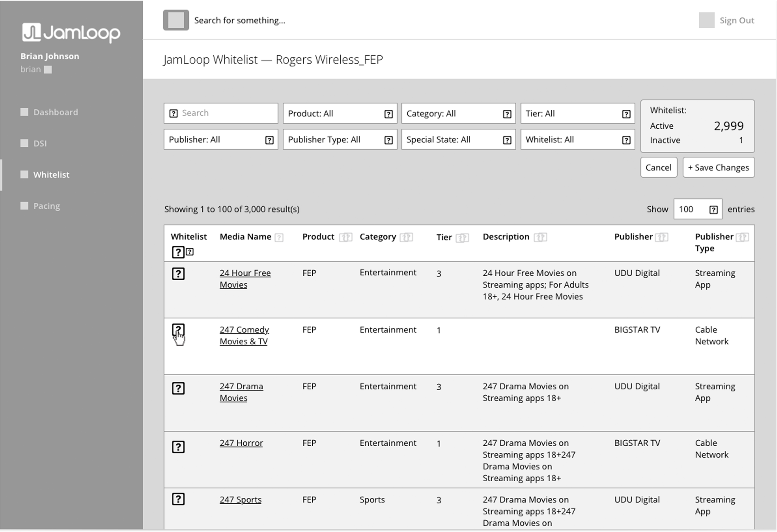Toggle whitelist for 247 Drama Movies
Image resolution: width=777 pixels, height=532 pixels.
178,388
